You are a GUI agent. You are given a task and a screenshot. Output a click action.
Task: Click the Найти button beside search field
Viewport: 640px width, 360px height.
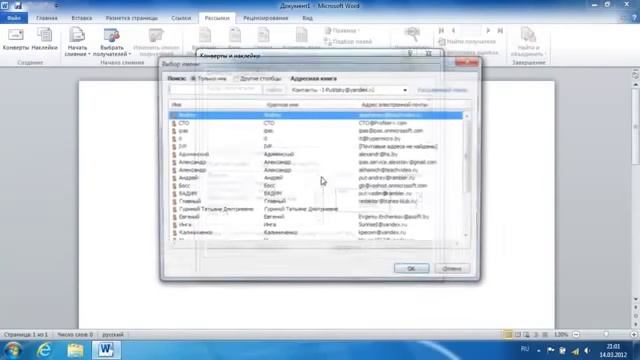274,90
